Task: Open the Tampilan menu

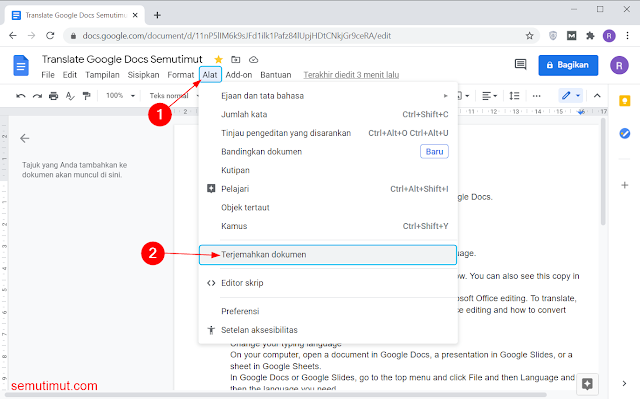Action: pyautogui.click(x=102, y=75)
